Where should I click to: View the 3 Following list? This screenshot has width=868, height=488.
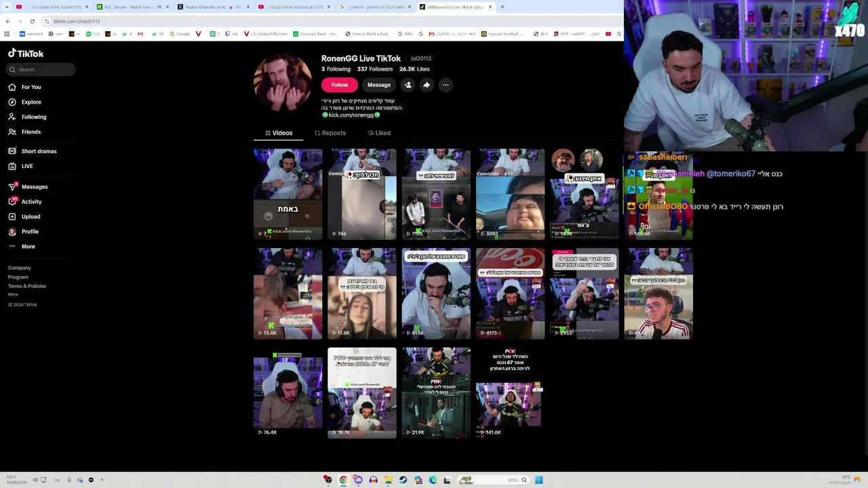[336, 69]
